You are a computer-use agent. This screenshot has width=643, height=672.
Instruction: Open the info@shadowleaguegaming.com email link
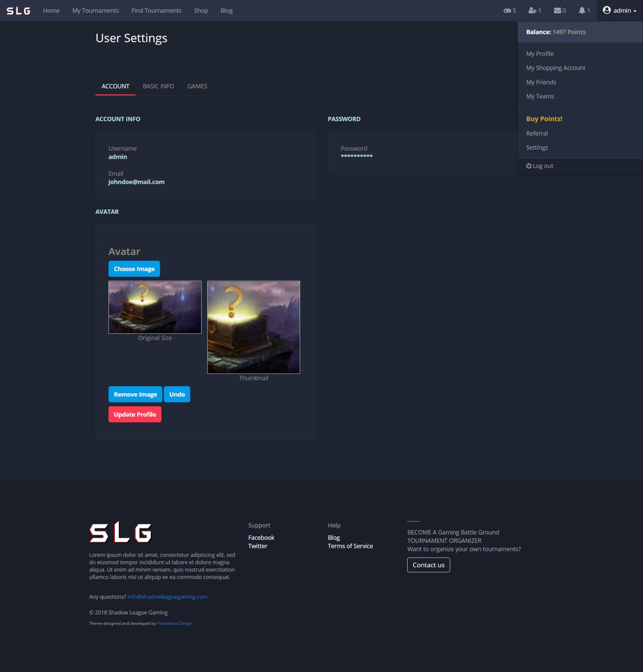167,597
